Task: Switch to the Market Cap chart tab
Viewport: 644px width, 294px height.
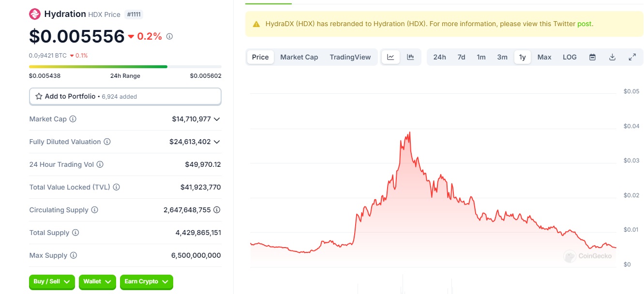Action: pos(299,57)
